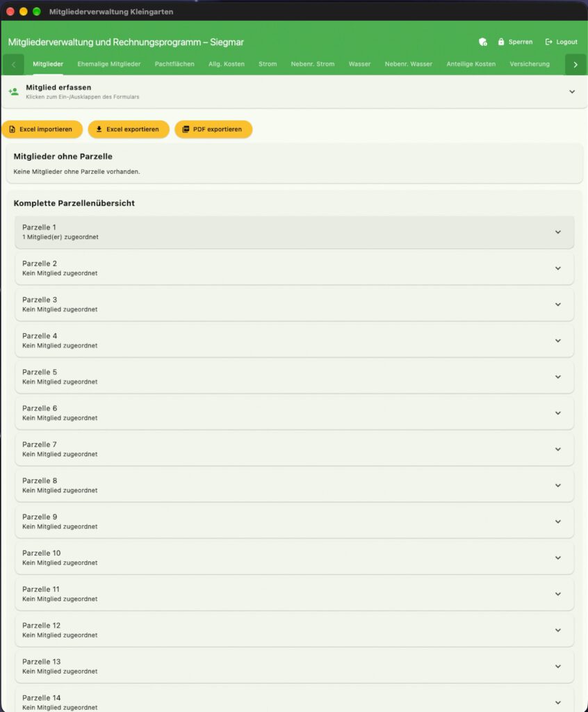Click 'Komplette Parzellenübersicht' heading

point(74,203)
